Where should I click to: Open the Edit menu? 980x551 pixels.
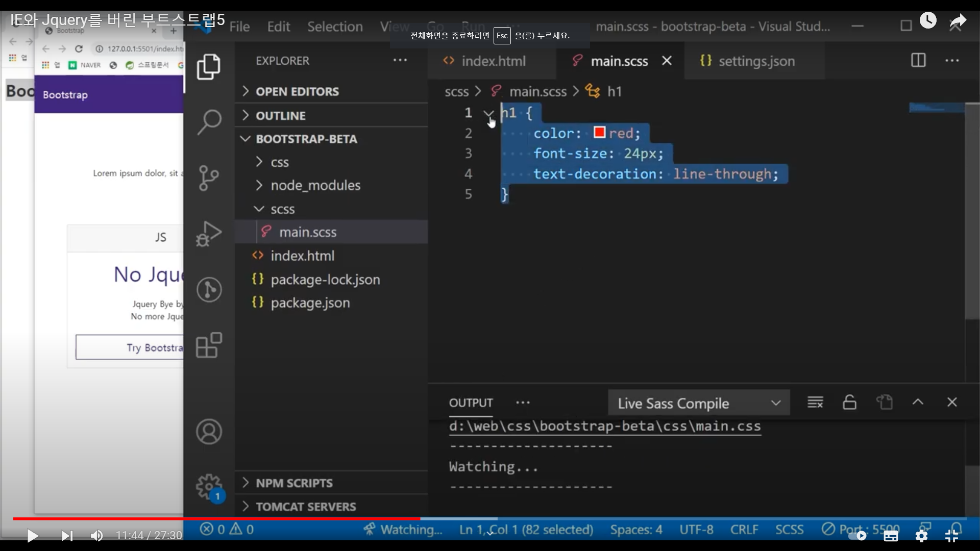point(278,27)
